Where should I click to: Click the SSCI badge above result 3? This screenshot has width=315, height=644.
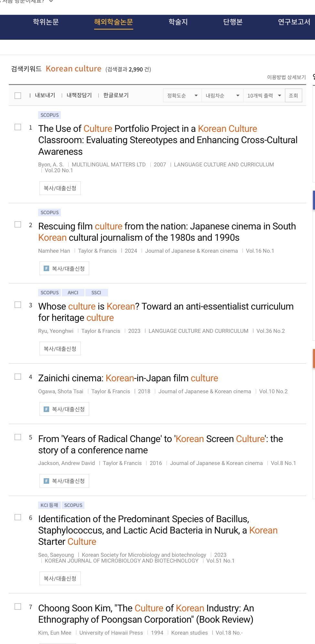pyautogui.click(x=96, y=293)
